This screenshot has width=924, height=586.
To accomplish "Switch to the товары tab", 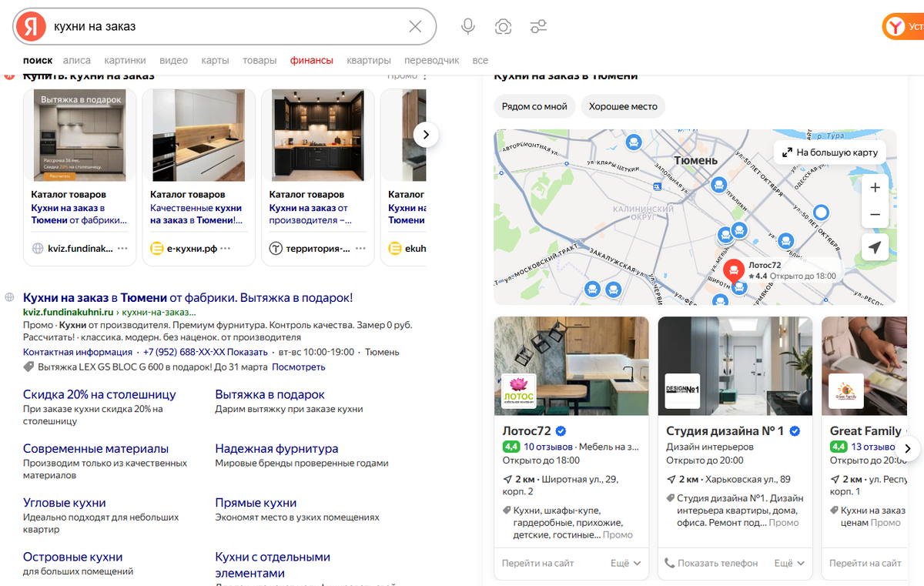I will click(x=259, y=60).
